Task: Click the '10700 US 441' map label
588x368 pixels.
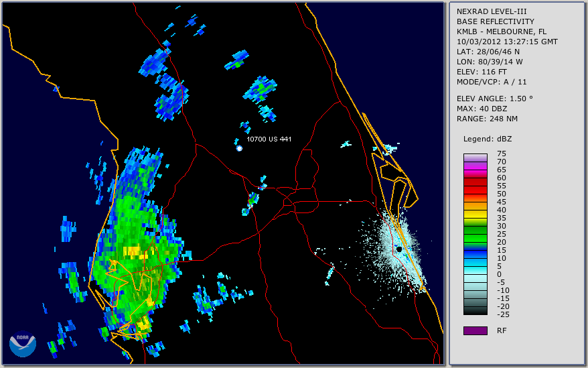Action: 269,139
